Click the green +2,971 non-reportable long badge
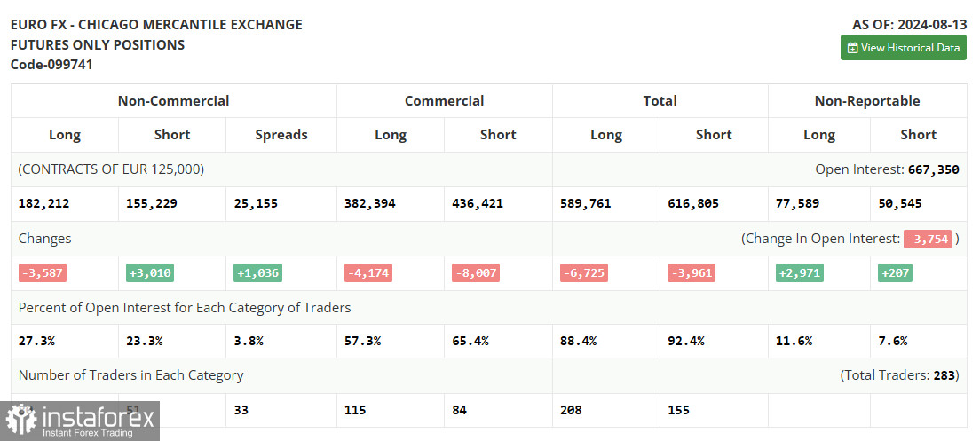 (799, 273)
